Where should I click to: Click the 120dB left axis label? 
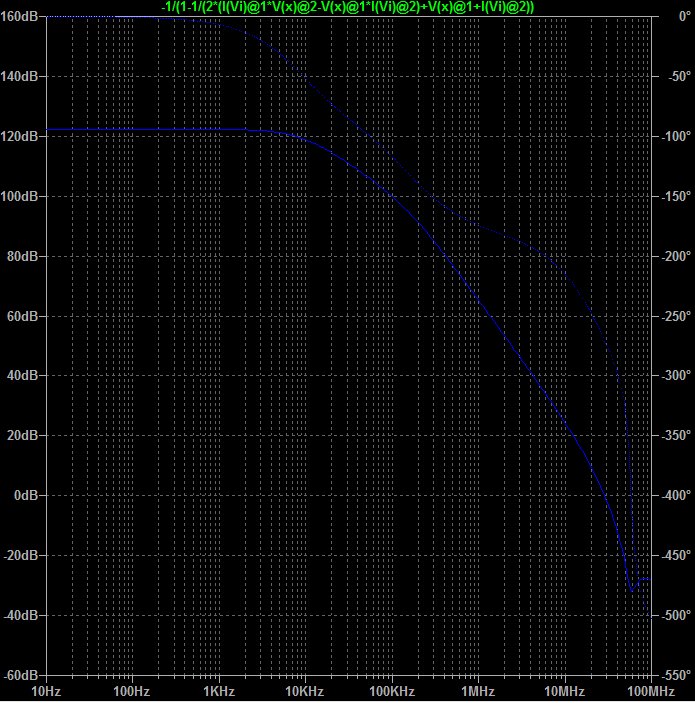pyautogui.click(x=19, y=136)
